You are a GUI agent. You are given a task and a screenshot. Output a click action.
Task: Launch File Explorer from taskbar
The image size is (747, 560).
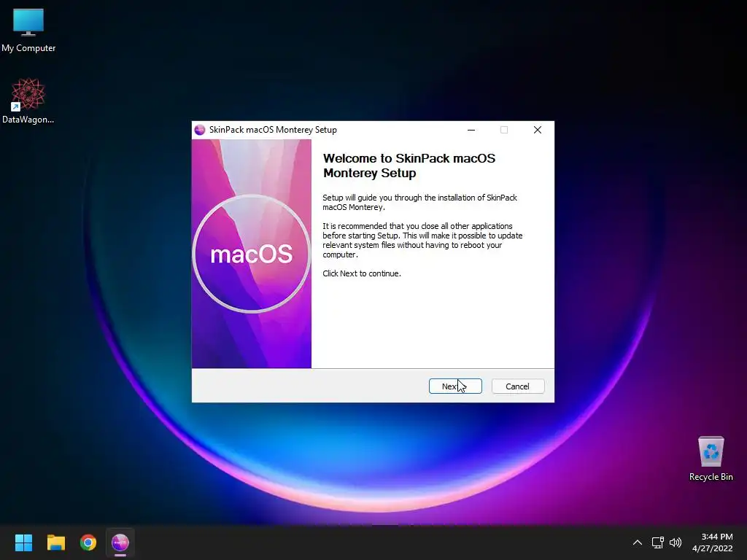[55, 542]
